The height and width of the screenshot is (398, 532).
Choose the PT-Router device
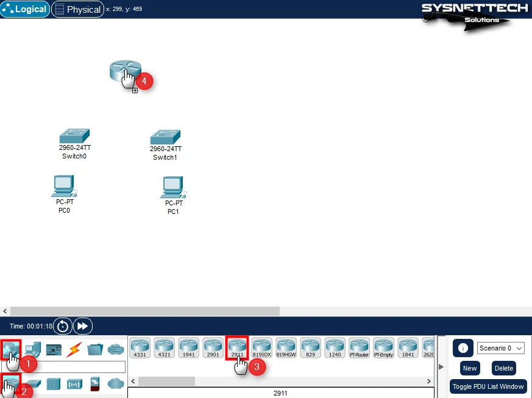pyautogui.click(x=359, y=347)
